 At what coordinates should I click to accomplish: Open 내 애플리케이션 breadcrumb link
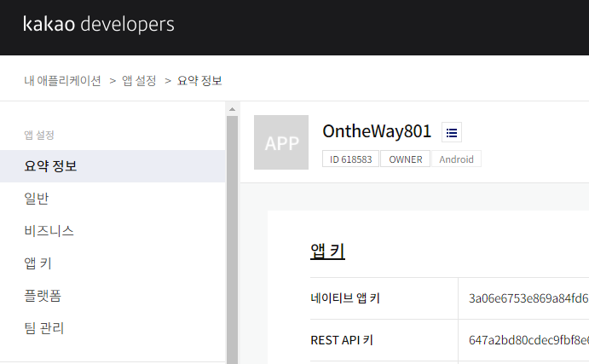click(62, 80)
